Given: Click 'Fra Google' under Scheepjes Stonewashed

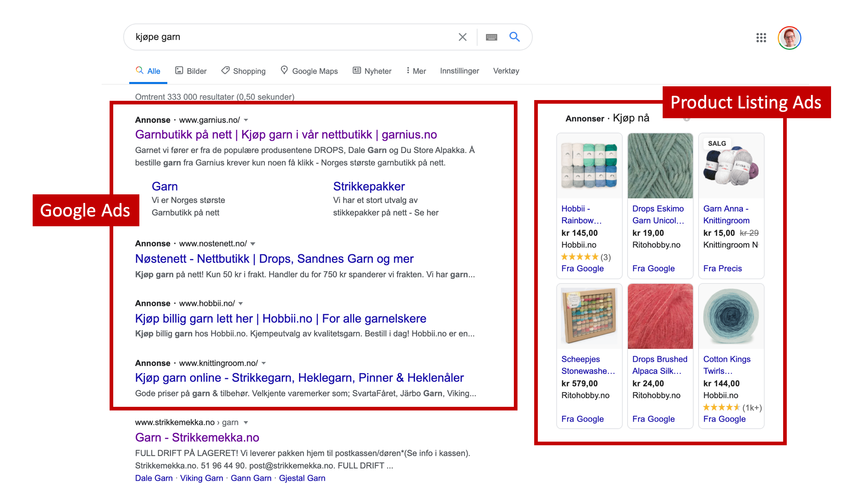Looking at the screenshot, I should 582,419.
